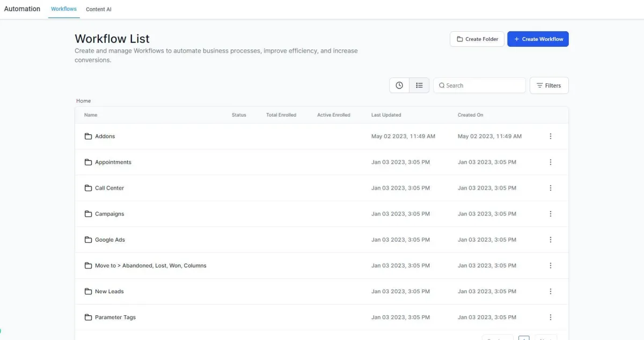644x340 pixels.
Task: Open the Addons folder name
Action: point(105,136)
